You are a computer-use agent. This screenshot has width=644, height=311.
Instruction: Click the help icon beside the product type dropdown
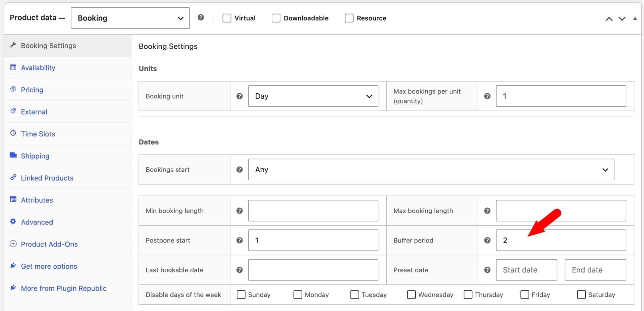click(x=201, y=17)
